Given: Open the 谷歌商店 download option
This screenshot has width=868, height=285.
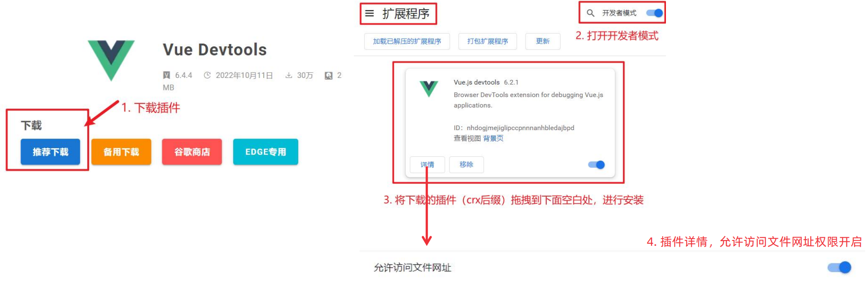Looking at the screenshot, I should pos(192,152).
